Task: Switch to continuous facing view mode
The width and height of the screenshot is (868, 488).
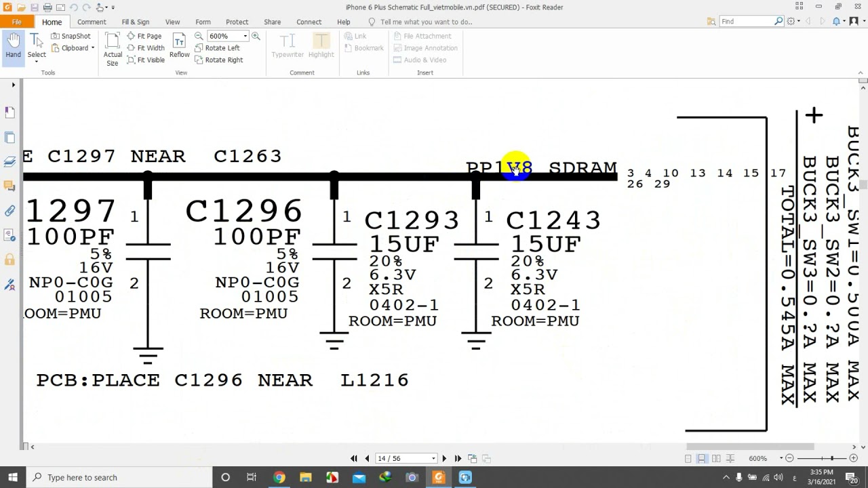Action: click(x=730, y=459)
